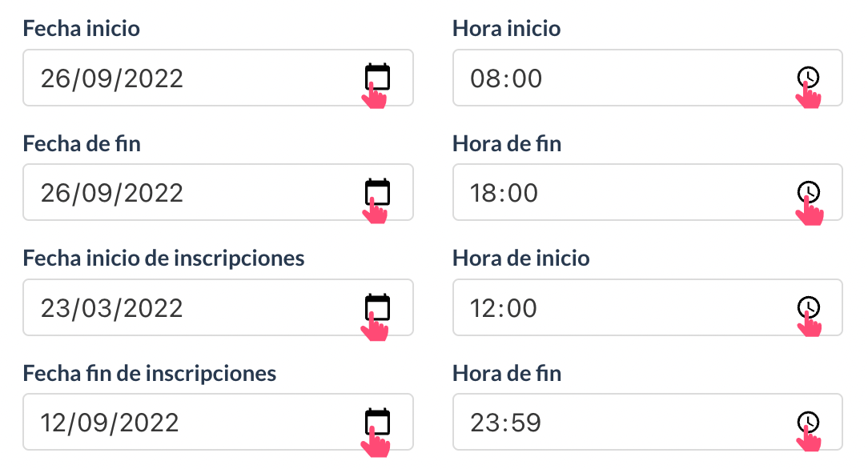Select the 12:00 Hora de inicio field
This screenshot has width=868, height=469.
click(x=648, y=307)
